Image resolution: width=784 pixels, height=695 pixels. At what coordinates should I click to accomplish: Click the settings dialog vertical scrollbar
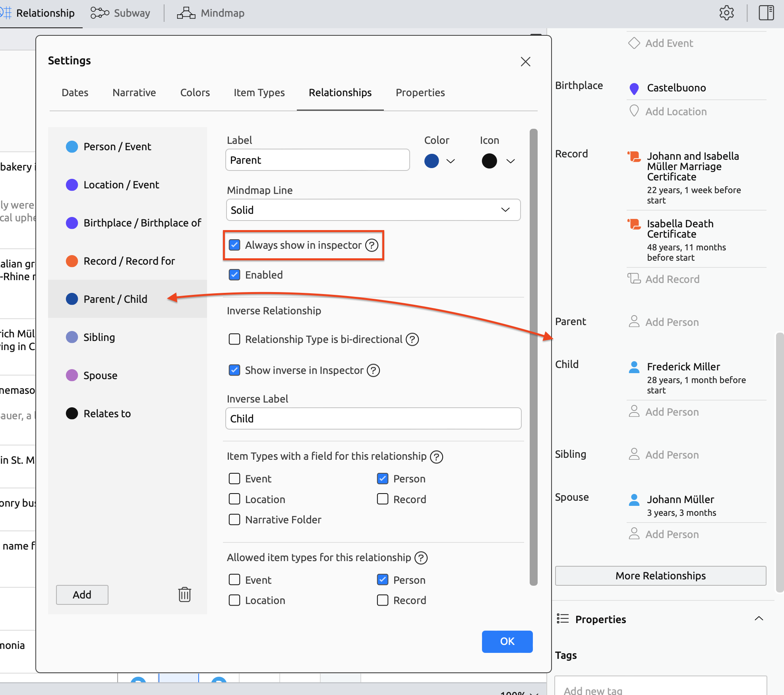[x=533, y=356]
